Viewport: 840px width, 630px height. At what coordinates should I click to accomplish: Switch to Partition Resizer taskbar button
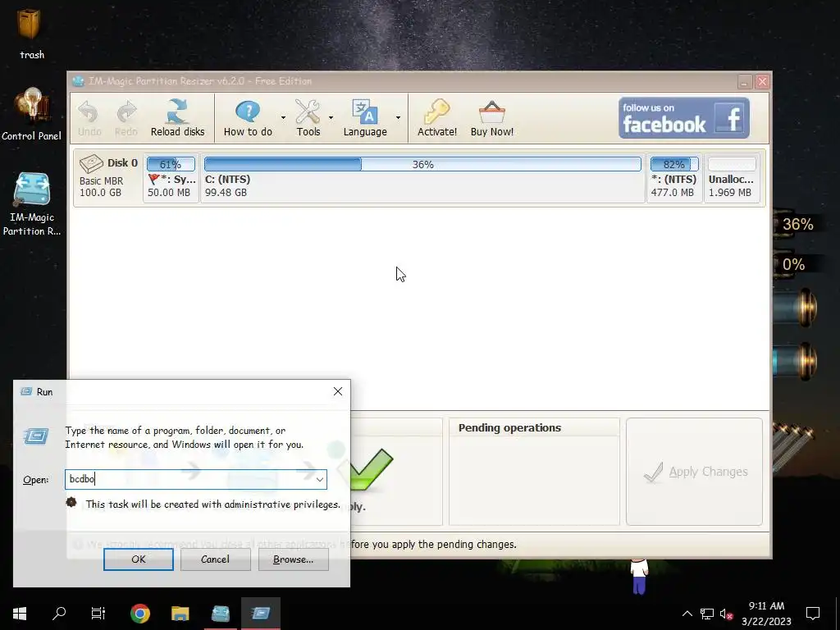click(220, 613)
